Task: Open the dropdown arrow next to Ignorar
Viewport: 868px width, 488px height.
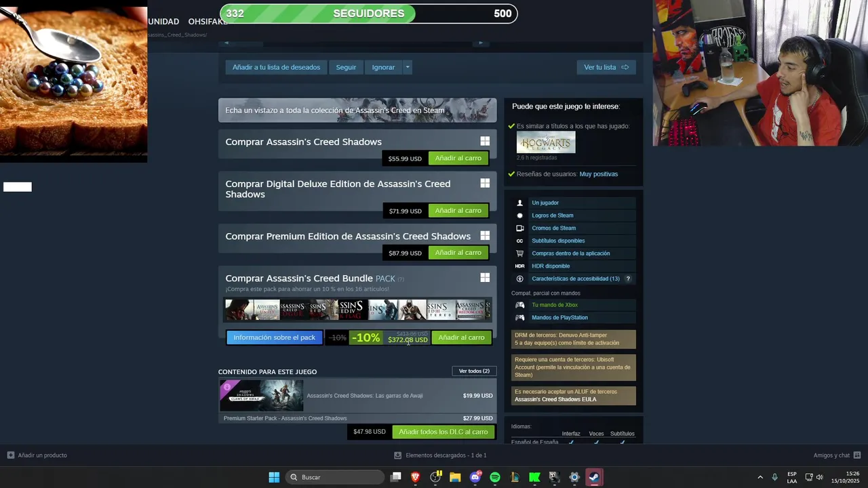Action: pos(408,67)
